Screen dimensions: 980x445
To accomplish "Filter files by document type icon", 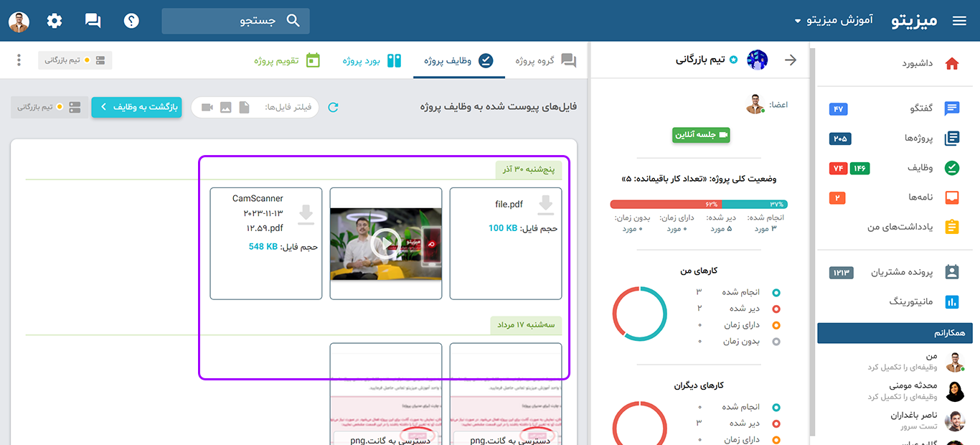I will (x=245, y=107).
